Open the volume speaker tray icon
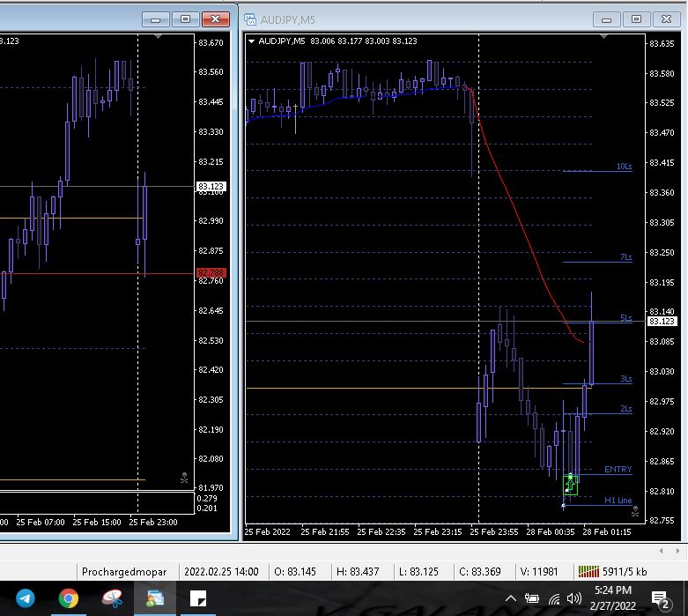 (x=573, y=598)
